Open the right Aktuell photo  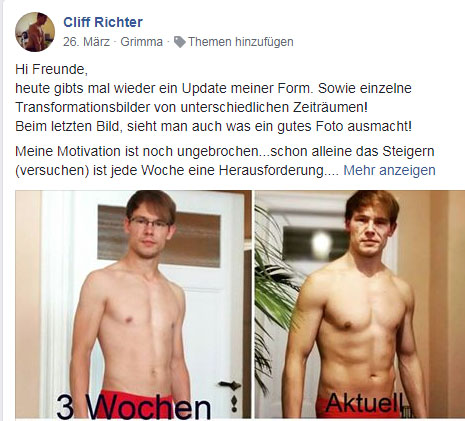coord(360,304)
